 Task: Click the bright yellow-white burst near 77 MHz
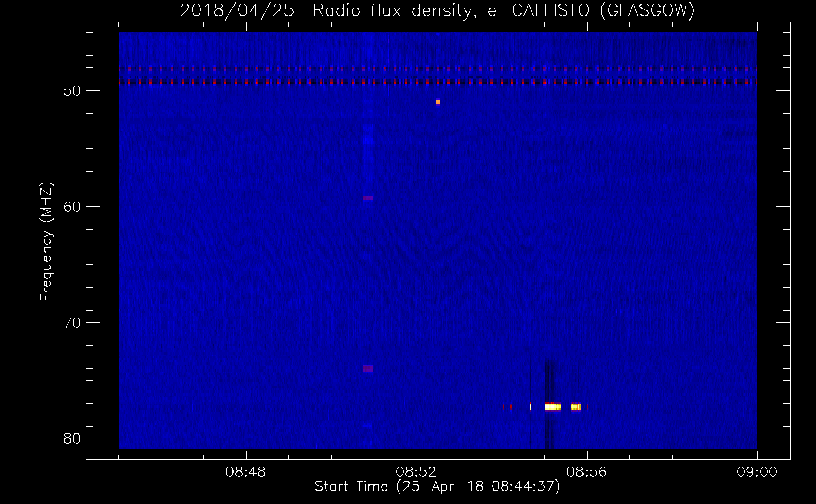click(x=552, y=407)
